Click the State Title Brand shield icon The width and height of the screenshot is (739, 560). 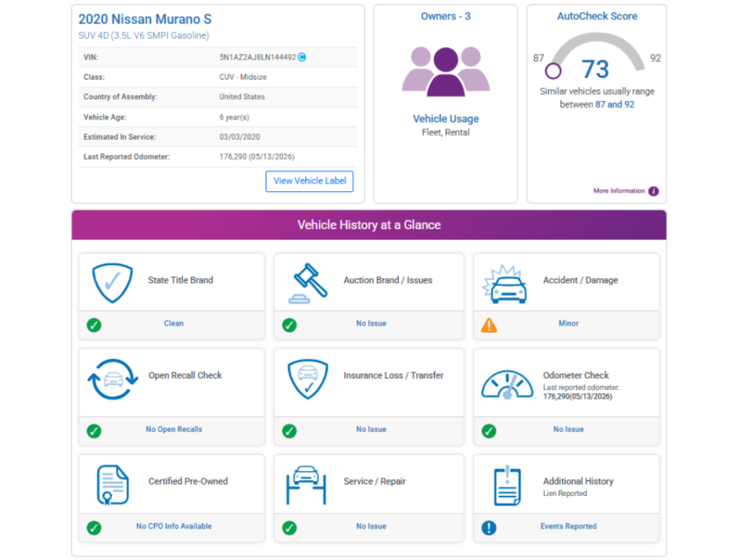112,283
